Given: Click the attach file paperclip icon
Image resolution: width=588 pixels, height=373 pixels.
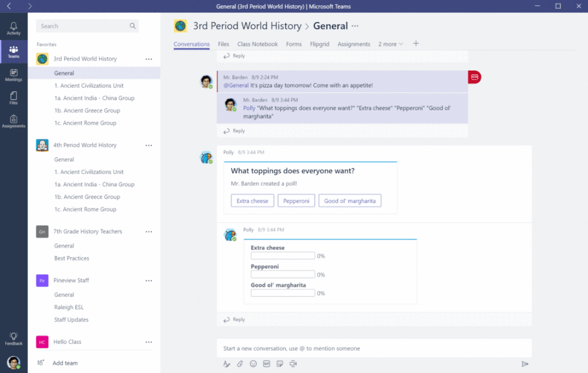Looking at the screenshot, I should pyautogui.click(x=240, y=364).
